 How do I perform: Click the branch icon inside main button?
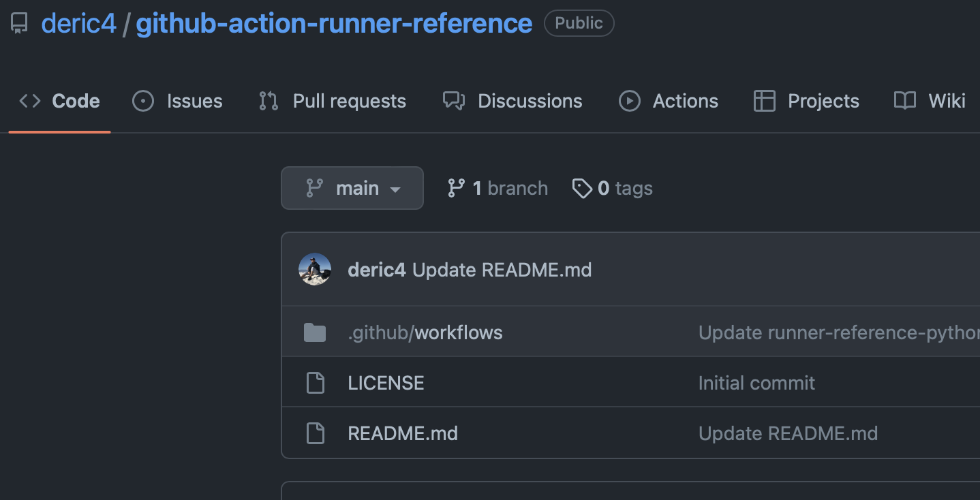(x=315, y=188)
